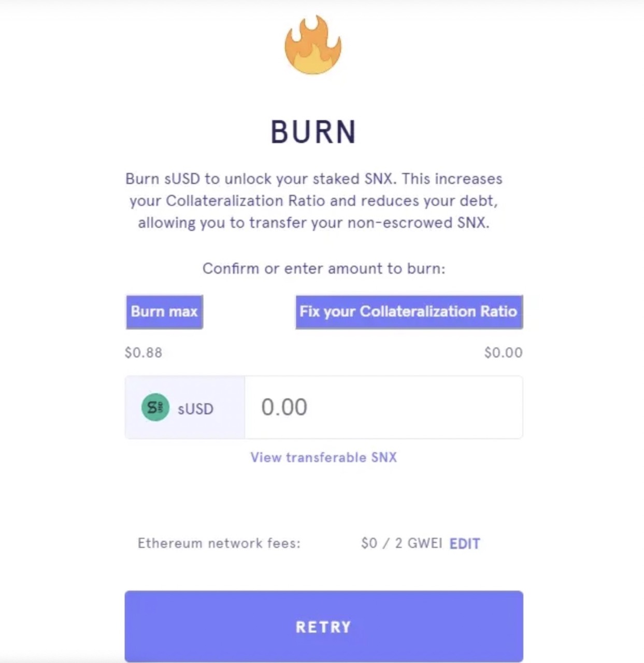This screenshot has height=663, width=644.
Task: Click the $0 fee amount
Action: (x=368, y=543)
